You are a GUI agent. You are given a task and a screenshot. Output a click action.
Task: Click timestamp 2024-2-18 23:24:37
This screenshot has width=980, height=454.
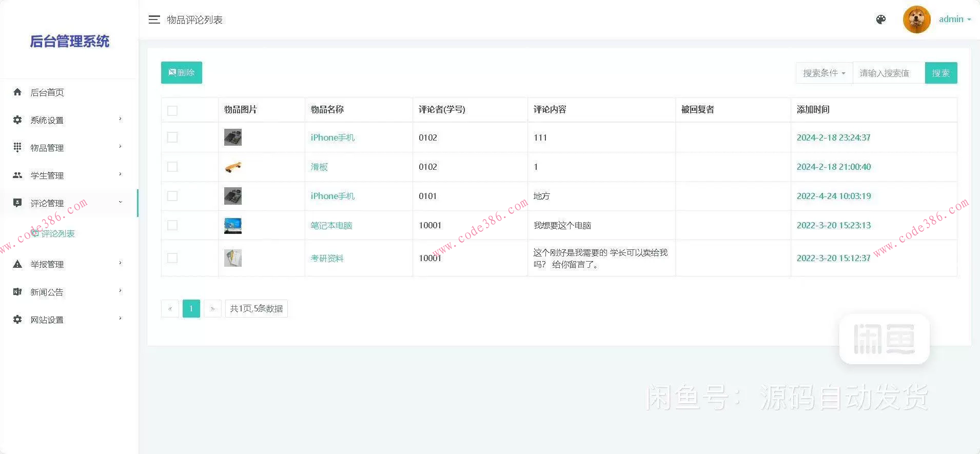coord(834,137)
